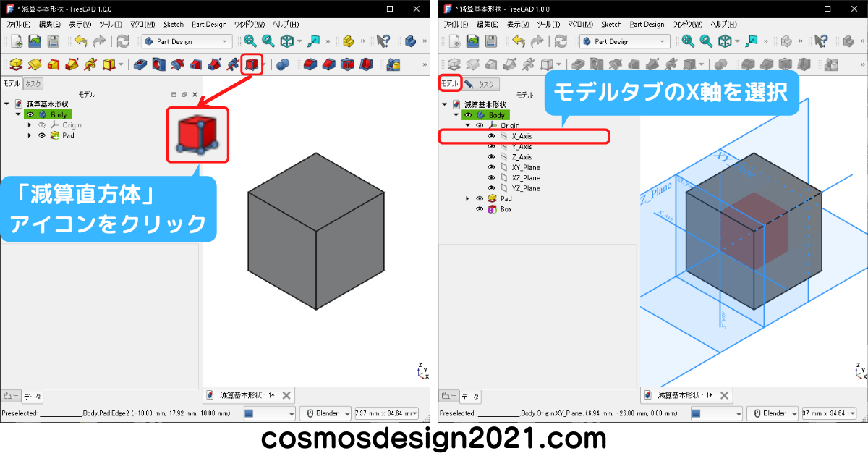This screenshot has height=456, width=868.
Task: Open Sketch menu in left window
Action: [x=173, y=24]
